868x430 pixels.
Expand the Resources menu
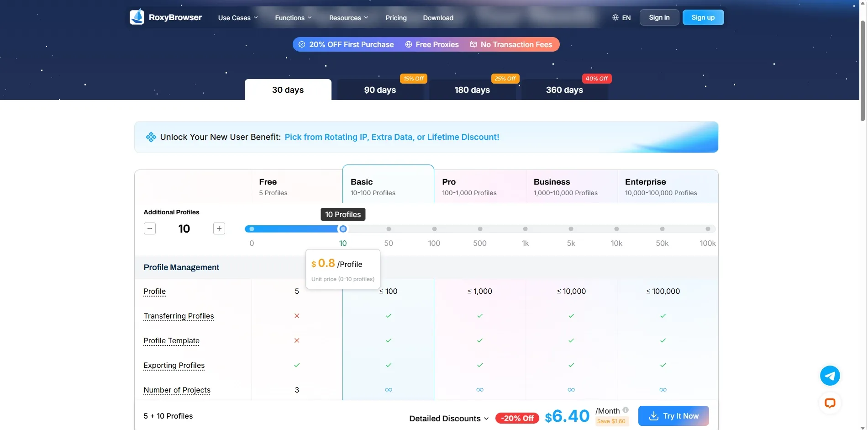click(x=348, y=17)
